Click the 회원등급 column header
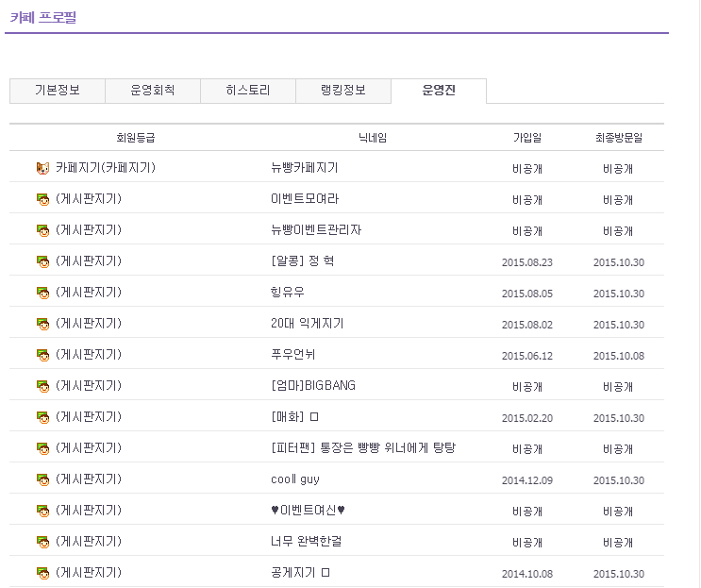Screen dimensions: 701x588 pyautogui.click(x=136, y=138)
